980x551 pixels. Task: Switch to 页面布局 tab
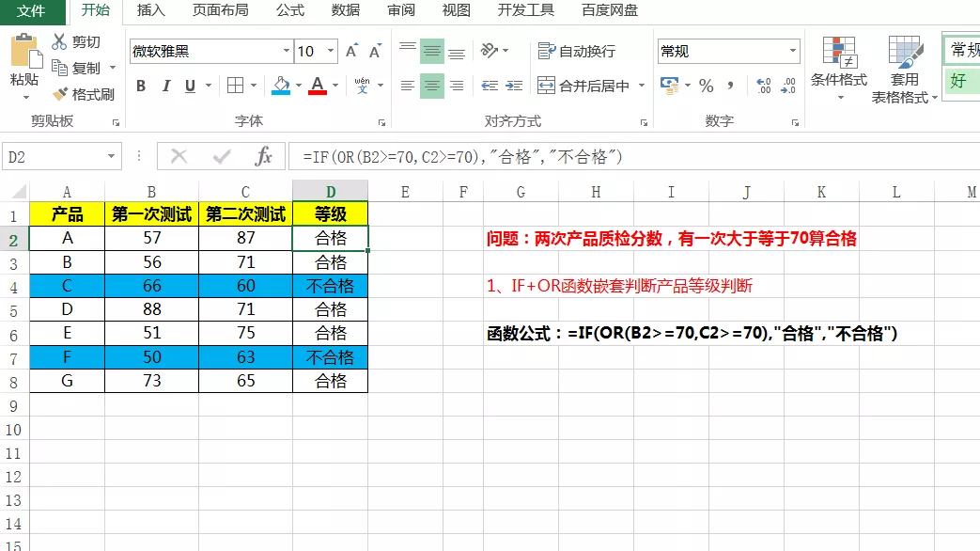(x=220, y=10)
